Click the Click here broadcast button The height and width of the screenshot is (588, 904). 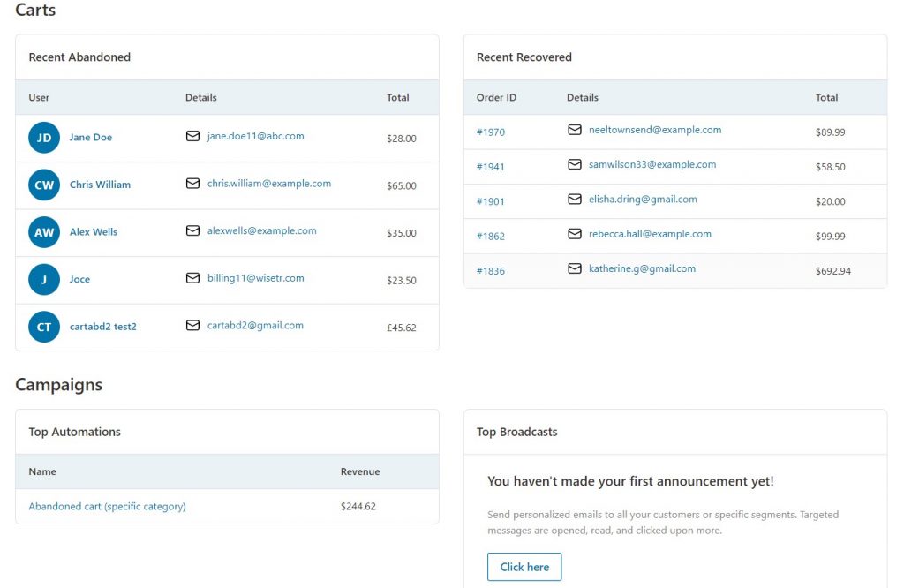524,567
